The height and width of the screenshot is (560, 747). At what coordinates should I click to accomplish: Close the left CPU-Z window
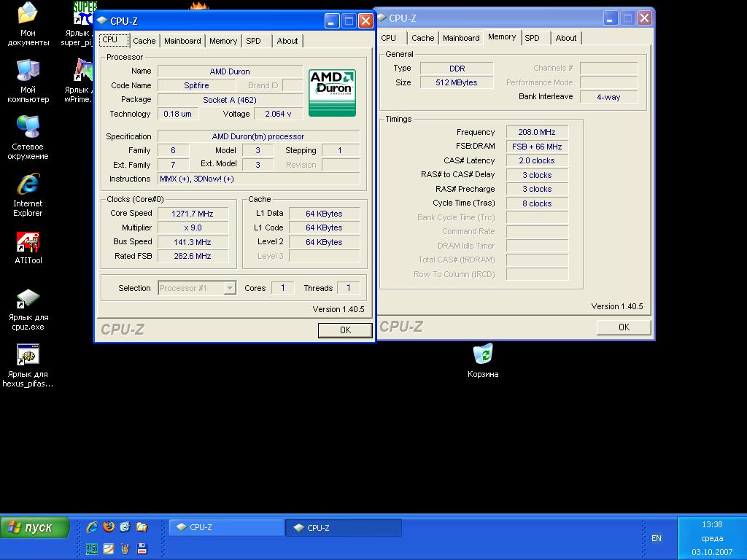pyautogui.click(x=365, y=20)
